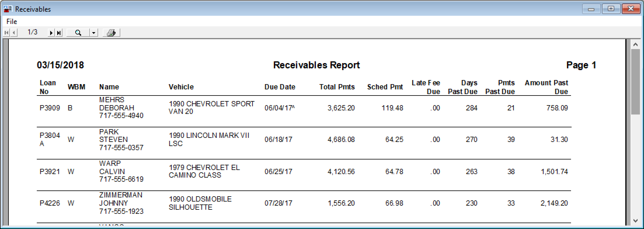Open the zoom level dropdown arrow
This screenshot has height=229, width=644.
(x=93, y=33)
